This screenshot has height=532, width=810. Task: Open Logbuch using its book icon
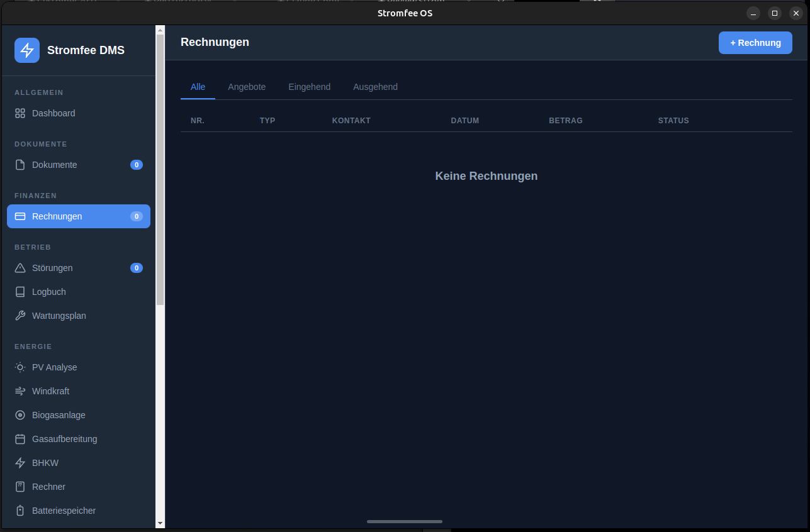coord(20,292)
